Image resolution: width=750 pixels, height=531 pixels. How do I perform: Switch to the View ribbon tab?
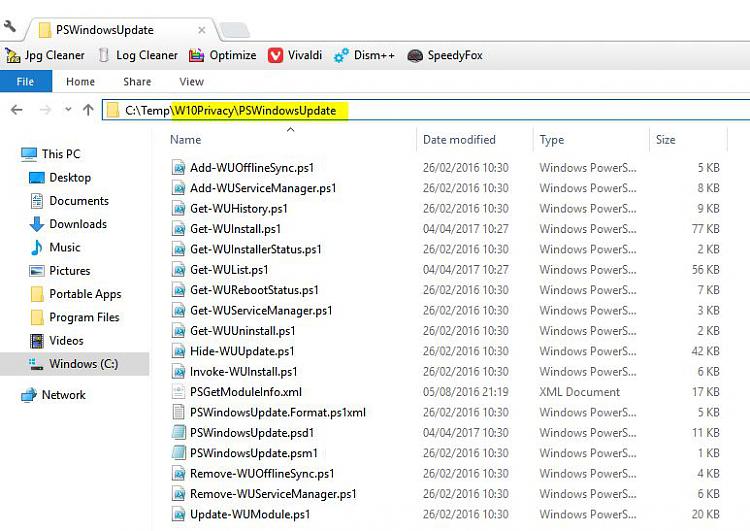click(191, 82)
